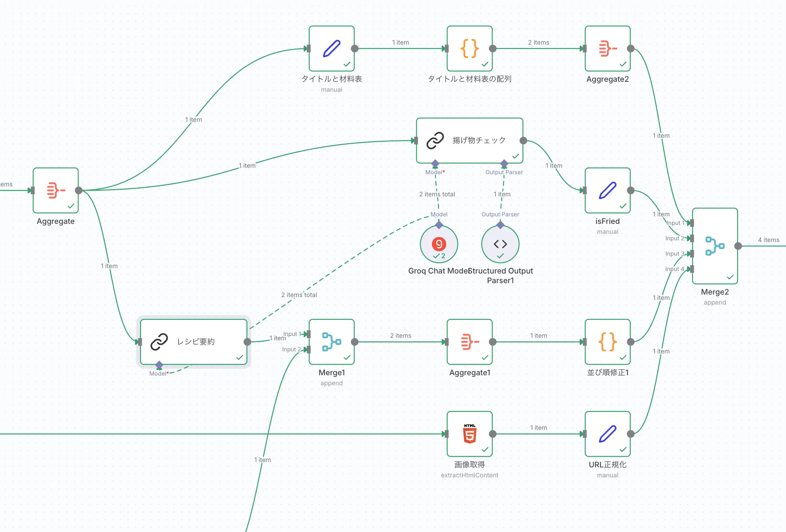This screenshot has width=786, height=532.
Task: Click the タイトルと材料表 pencil edit node
Action: point(332,49)
